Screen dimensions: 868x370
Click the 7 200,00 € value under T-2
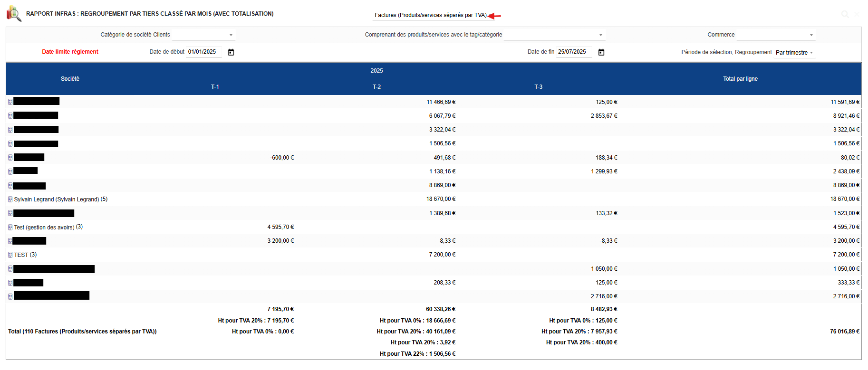tap(442, 255)
